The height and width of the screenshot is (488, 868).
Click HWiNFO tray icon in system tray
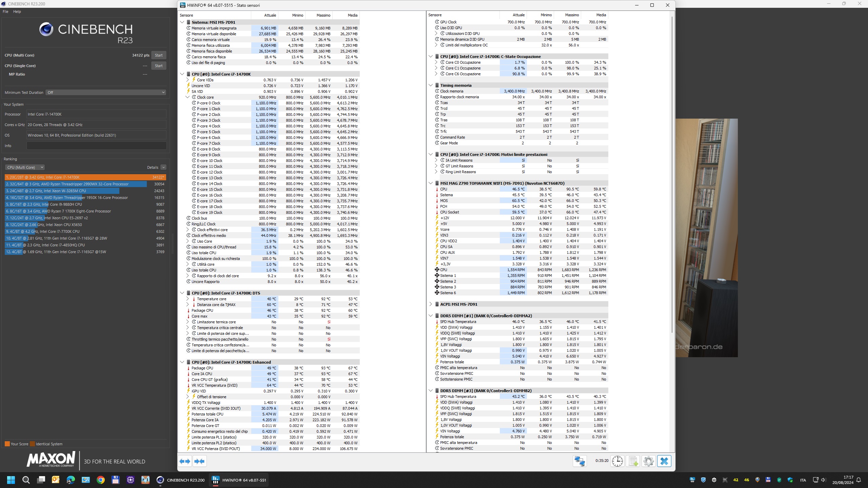[692, 480]
